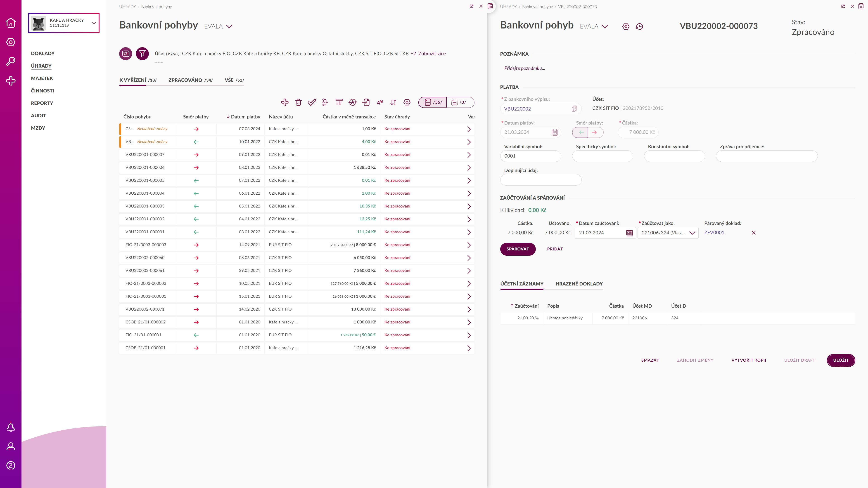Open the help question mark icon
This screenshot has height=488, width=868.
(x=11, y=466)
